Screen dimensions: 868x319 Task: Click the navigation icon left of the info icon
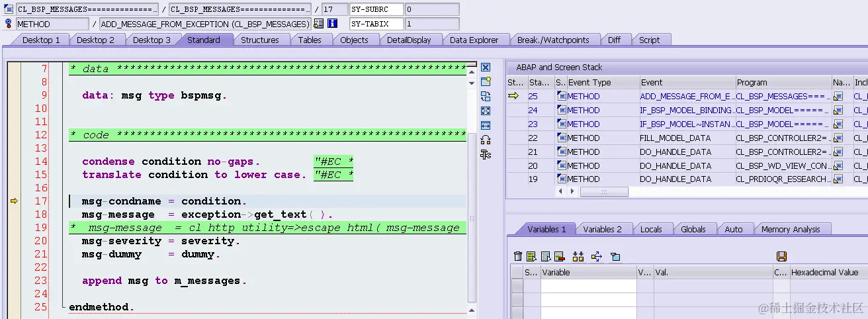click(x=319, y=24)
